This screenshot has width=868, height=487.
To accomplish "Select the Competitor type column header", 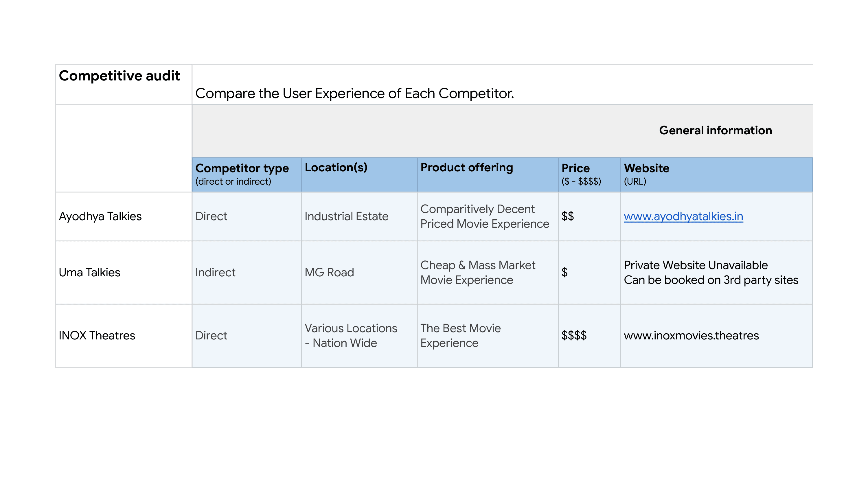I will [x=242, y=174].
